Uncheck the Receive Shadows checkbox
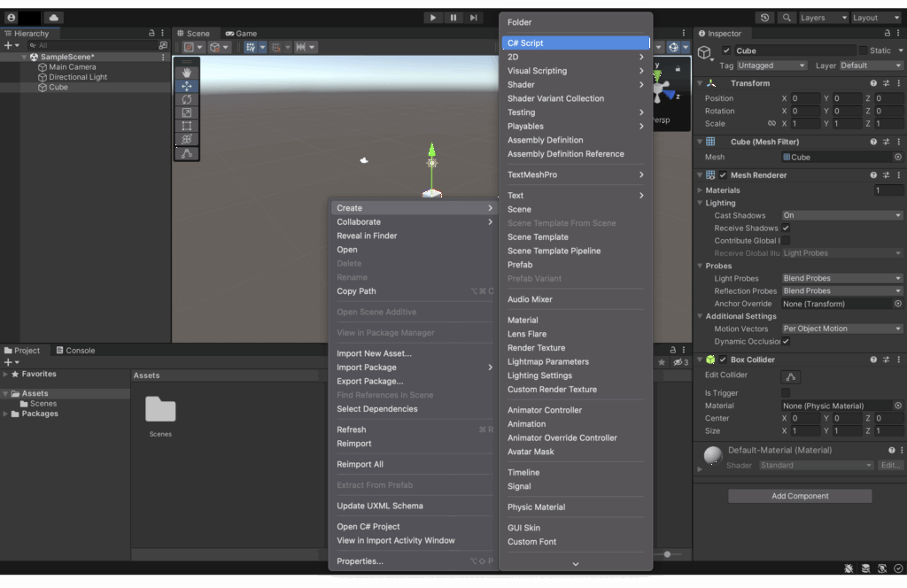This screenshot has height=588, width=907. [x=786, y=228]
